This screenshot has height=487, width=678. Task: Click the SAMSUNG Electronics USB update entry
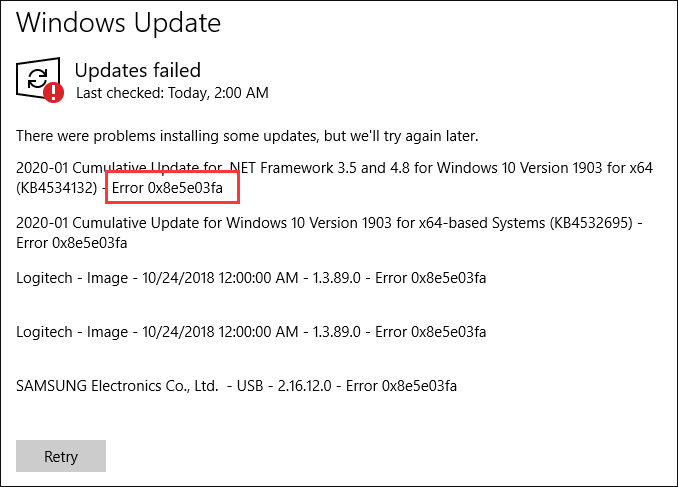pos(237,386)
